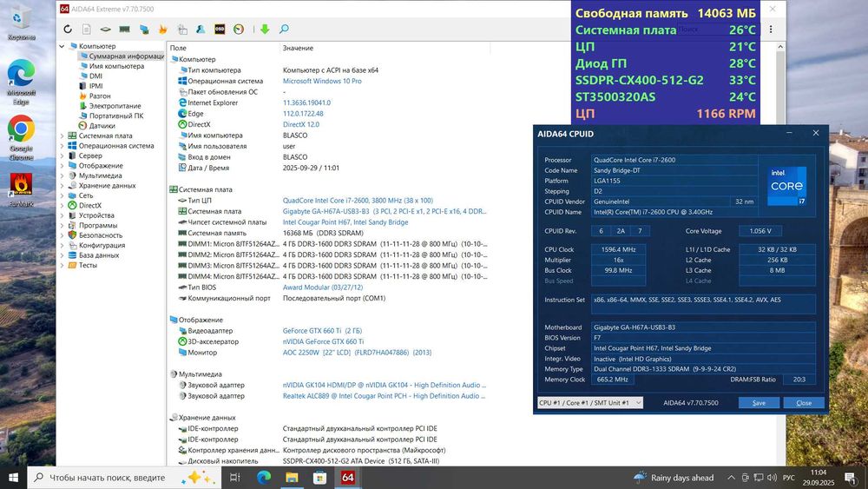Open the Recycle Bin desktop icon
Viewport: 868px width, 489px height.
(x=21, y=23)
